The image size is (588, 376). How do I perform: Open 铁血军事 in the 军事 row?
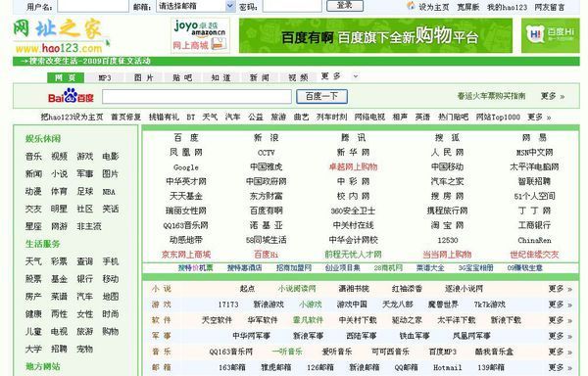415,336
